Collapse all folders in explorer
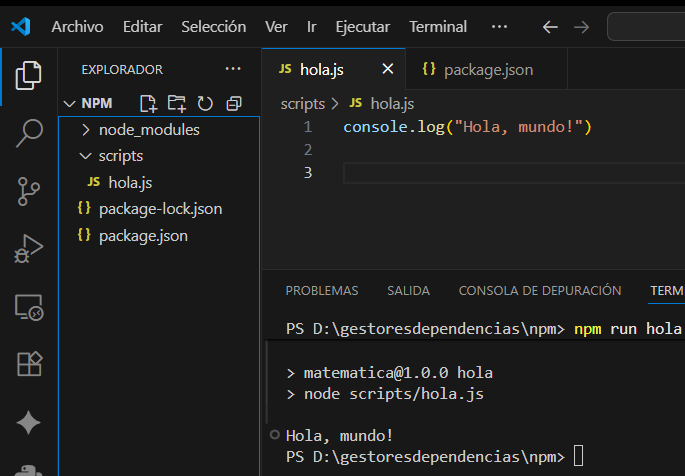This screenshot has width=685, height=476. point(234,103)
